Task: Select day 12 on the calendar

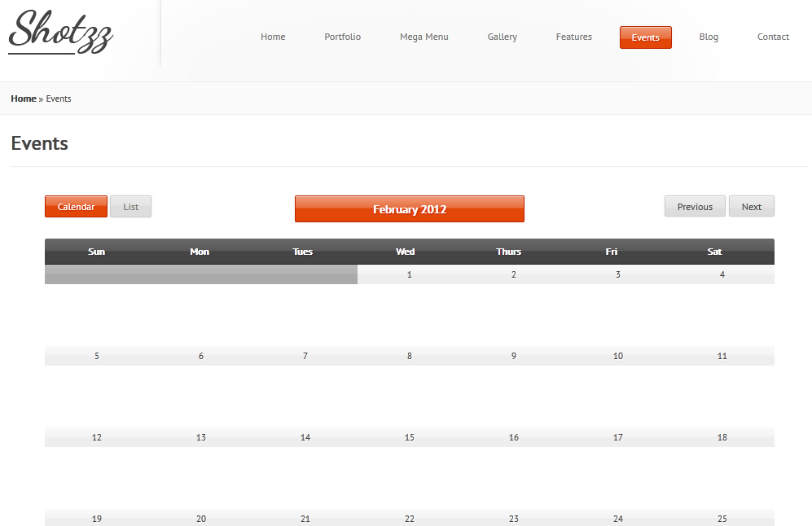Action: tap(97, 437)
